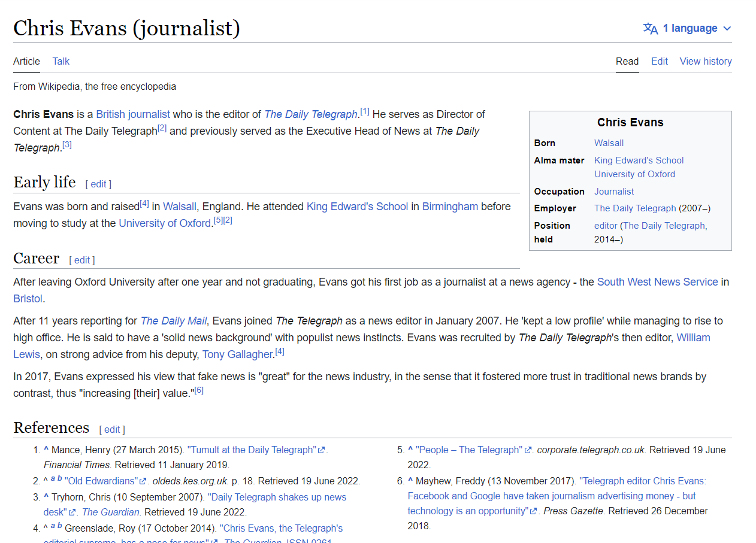Image resolution: width=756 pixels, height=543 pixels.
Task: Open 'Daily Telegraph shakes up news desk' reference
Action: pyautogui.click(x=195, y=505)
